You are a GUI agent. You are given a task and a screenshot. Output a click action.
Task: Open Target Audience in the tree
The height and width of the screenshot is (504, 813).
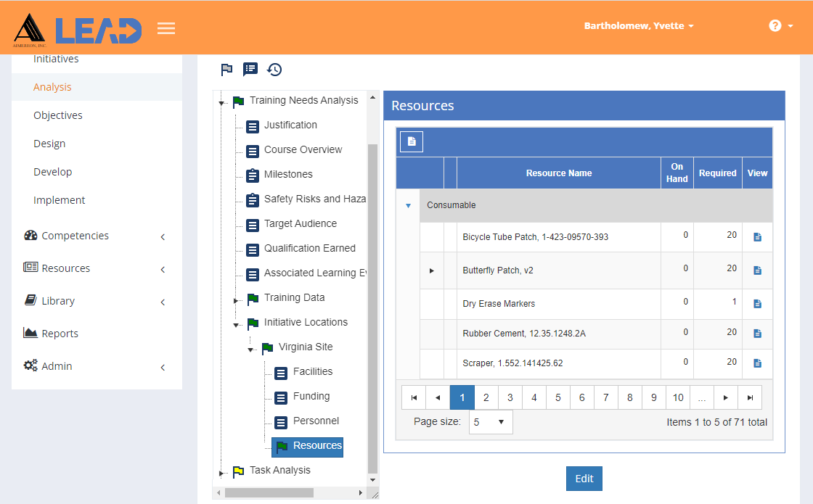[301, 223]
